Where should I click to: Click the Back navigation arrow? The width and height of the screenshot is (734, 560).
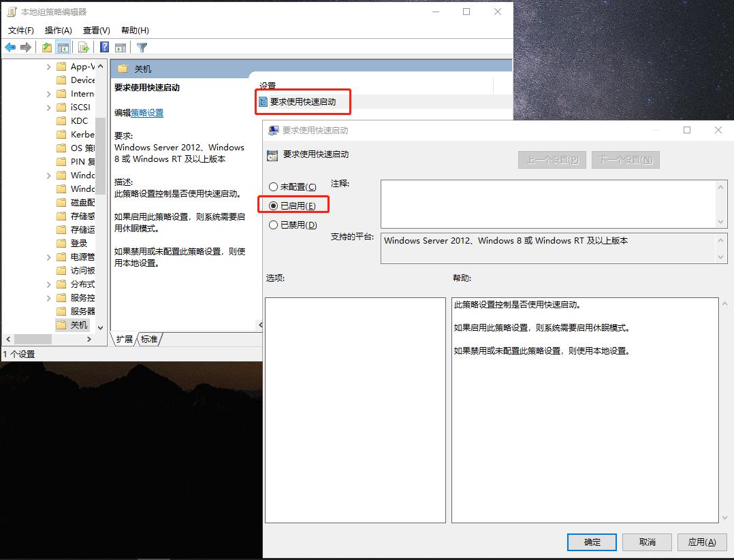tap(9, 47)
